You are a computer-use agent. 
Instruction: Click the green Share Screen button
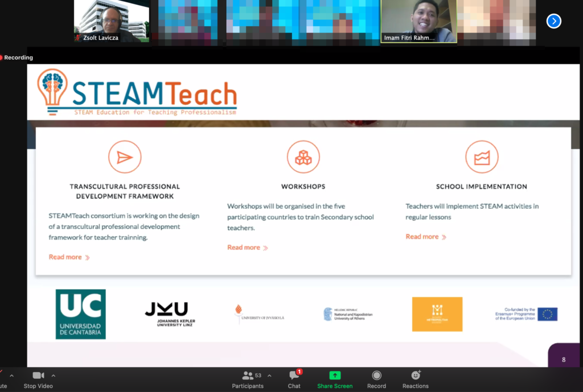(335, 376)
